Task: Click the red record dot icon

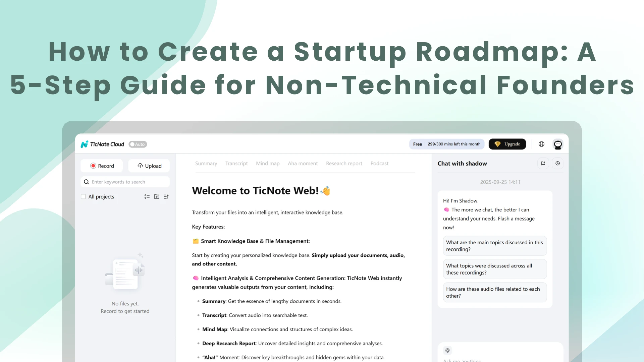Action: [93, 166]
